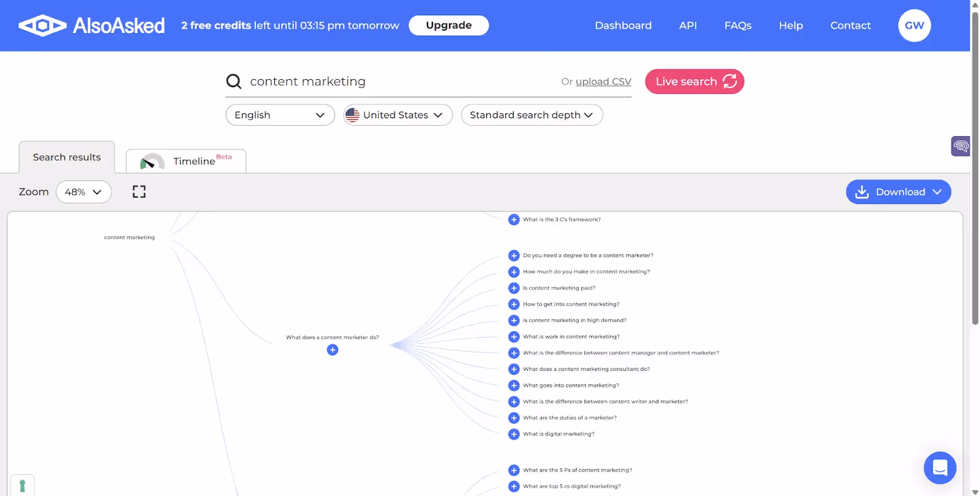Viewport: 980px width, 496px height.
Task: Click the green keyhole icon
Action: (23, 486)
